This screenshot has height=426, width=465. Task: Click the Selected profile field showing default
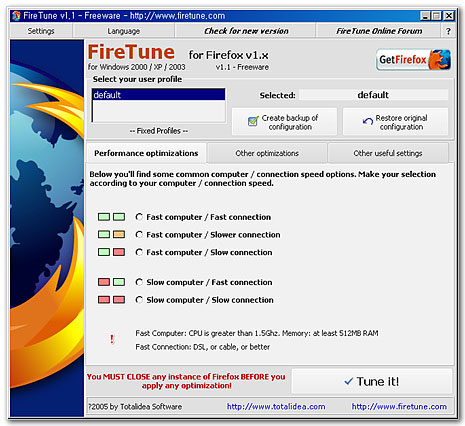coord(373,95)
